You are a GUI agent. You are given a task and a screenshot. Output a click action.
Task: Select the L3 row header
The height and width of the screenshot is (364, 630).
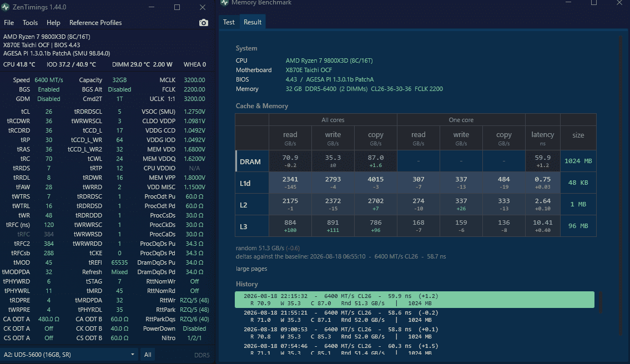tap(252, 226)
